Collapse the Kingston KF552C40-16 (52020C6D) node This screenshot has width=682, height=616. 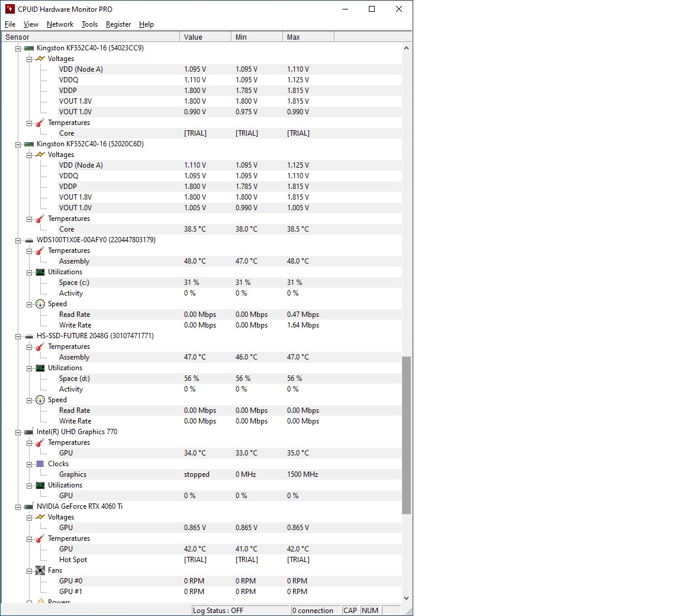tap(18, 145)
